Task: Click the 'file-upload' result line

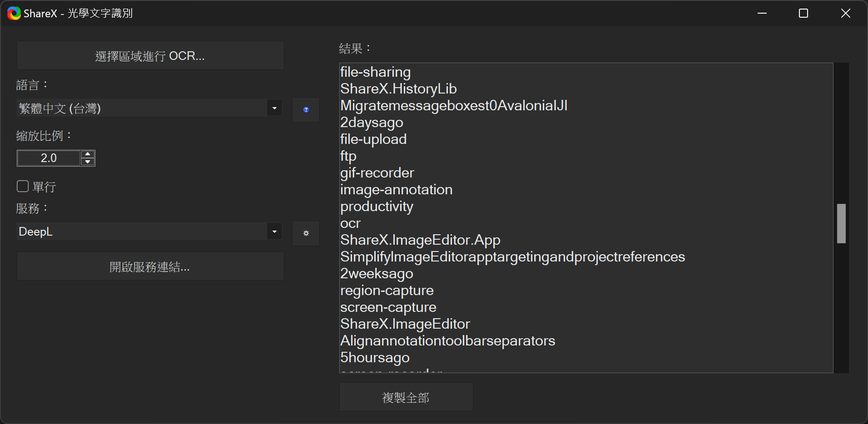Action: (373, 139)
